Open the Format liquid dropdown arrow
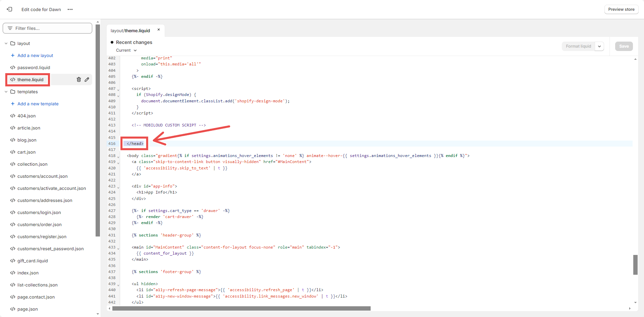Viewport: 644px width, 317px height. 599,46
